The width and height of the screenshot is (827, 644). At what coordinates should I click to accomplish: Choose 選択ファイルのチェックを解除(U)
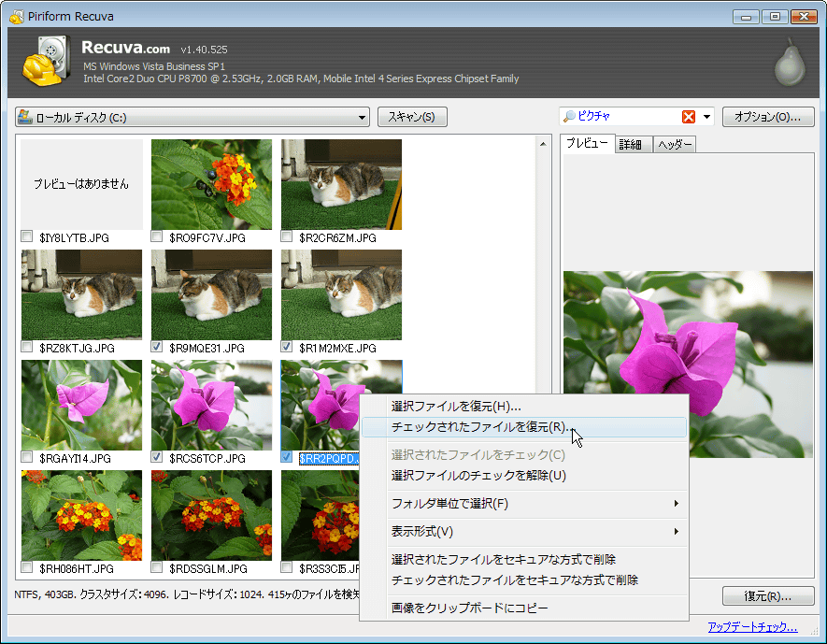click(524, 476)
